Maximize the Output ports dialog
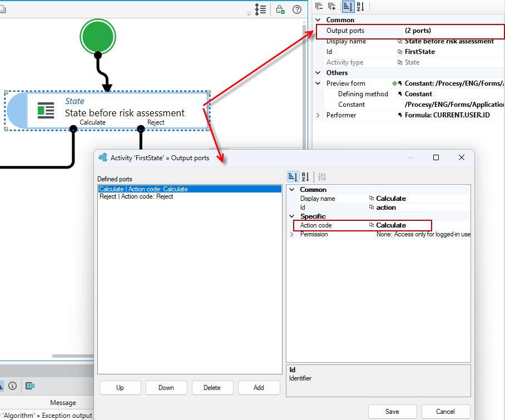Image resolution: width=505 pixels, height=420 pixels. point(436,157)
